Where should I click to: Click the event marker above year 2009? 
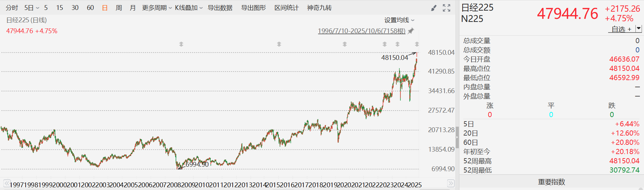(x=181, y=44)
